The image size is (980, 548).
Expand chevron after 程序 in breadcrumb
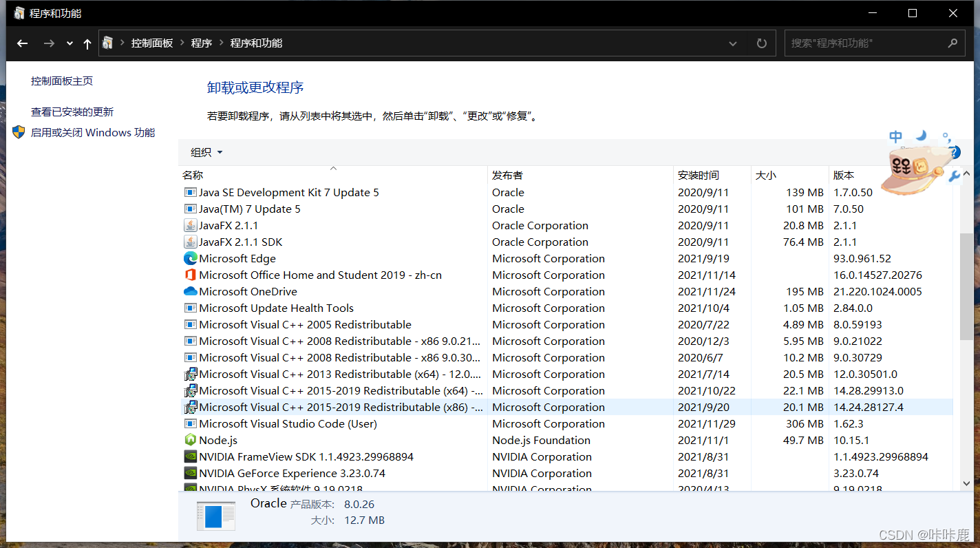tap(222, 43)
